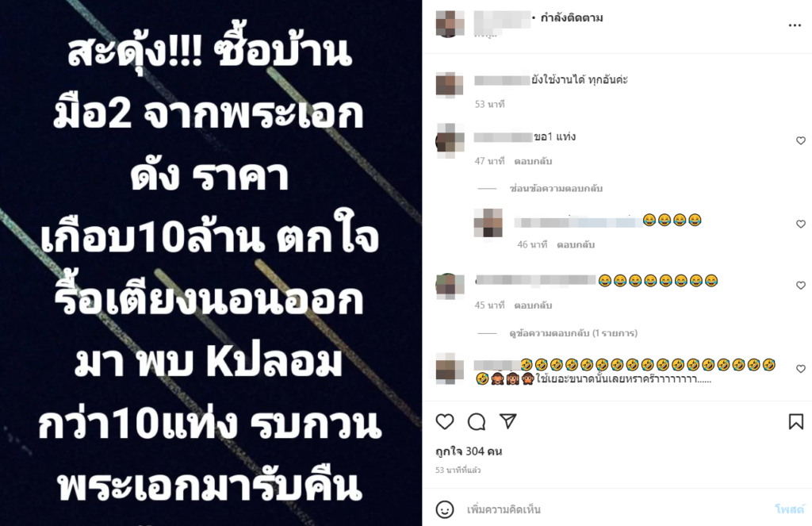
Task: Like the post with the heart icon
Action: (x=445, y=422)
